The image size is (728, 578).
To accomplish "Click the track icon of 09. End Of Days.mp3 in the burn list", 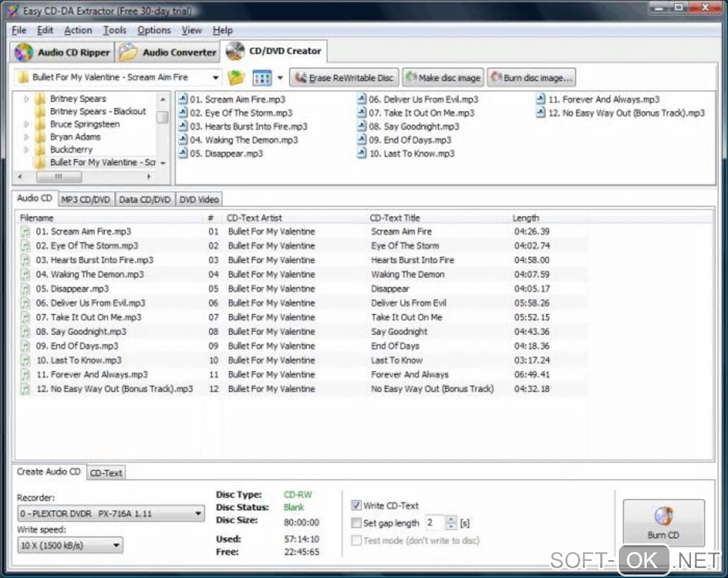I will point(25,346).
